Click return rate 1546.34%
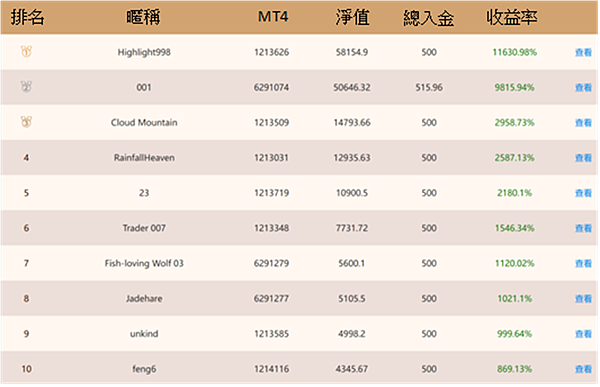This screenshot has height=387, width=600. (x=515, y=228)
